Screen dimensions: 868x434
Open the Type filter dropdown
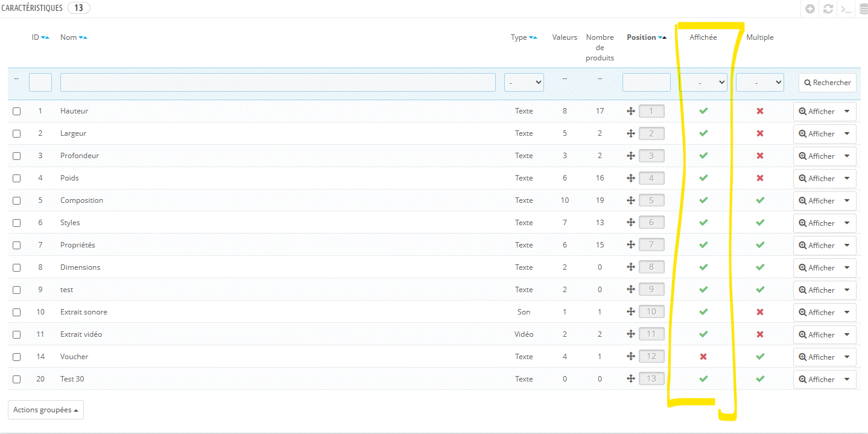click(524, 83)
